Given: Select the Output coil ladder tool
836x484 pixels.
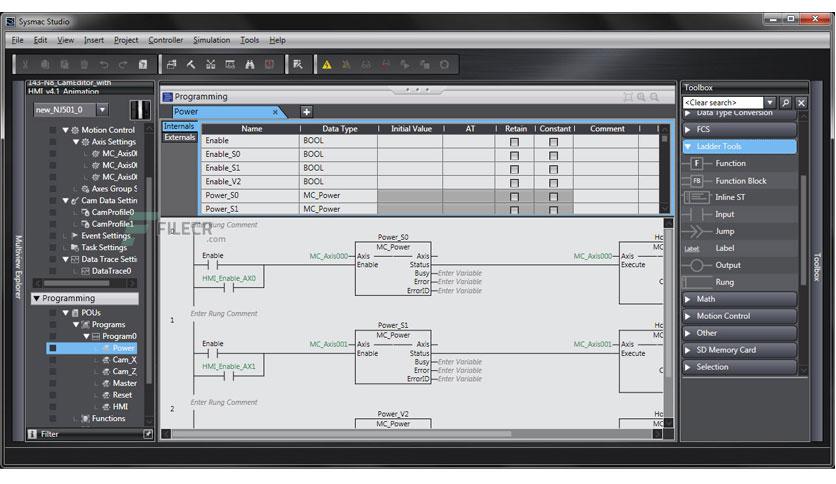Looking at the screenshot, I should (x=739, y=265).
